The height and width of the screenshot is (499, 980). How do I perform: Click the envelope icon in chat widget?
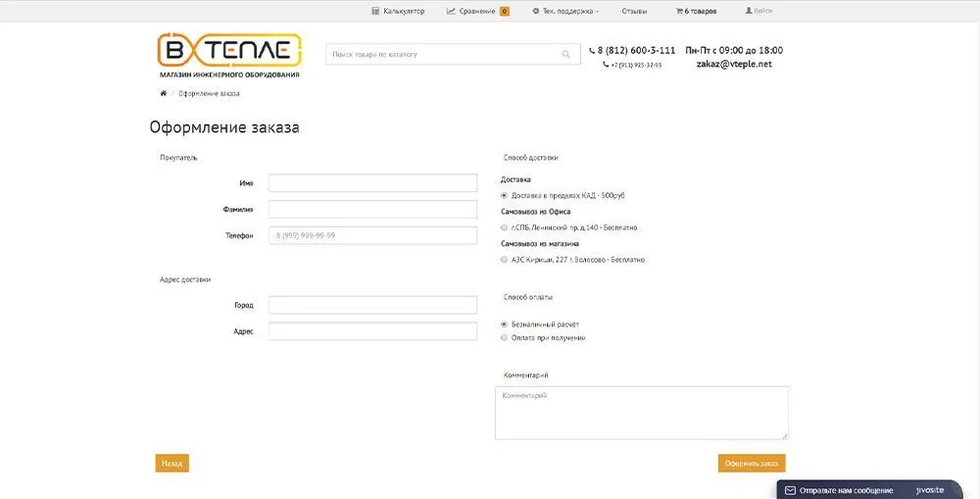pos(790,489)
